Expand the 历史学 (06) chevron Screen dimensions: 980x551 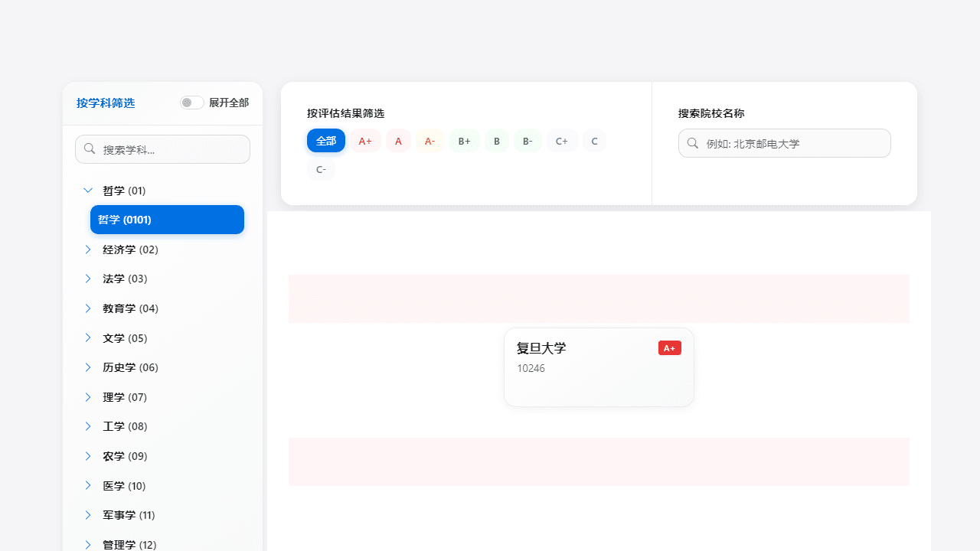tap(88, 367)
